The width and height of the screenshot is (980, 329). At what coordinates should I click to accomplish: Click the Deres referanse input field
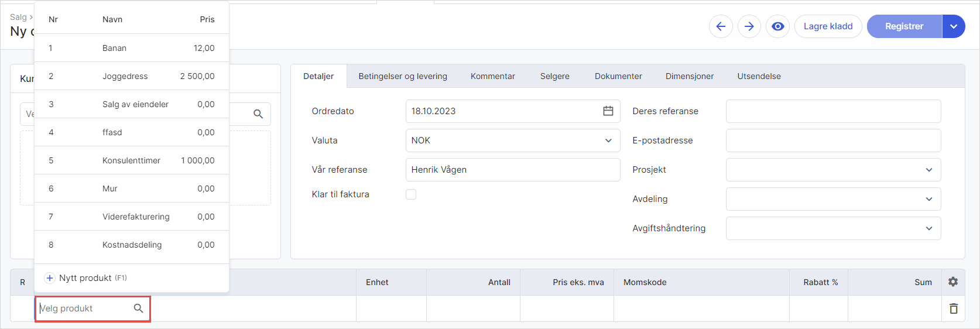click(833, 111)
